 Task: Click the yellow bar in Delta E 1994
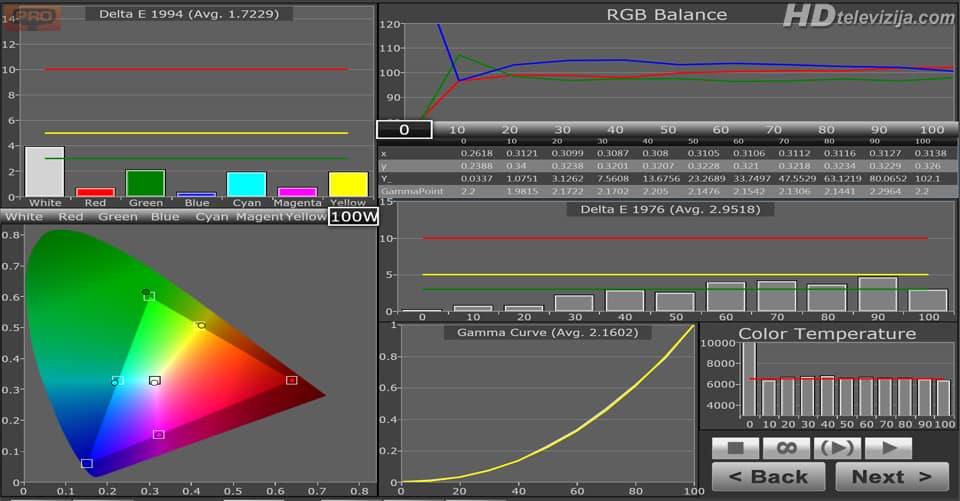point(348,184)
